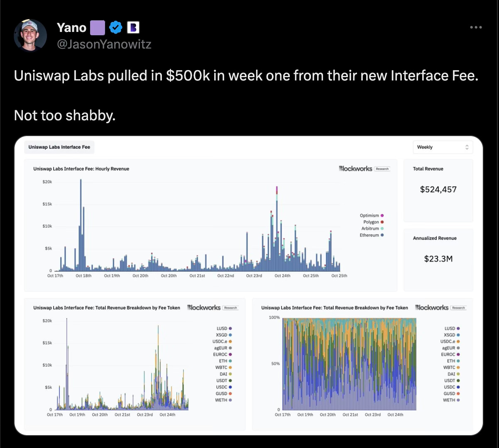Toggle LUSD in the percentage breakdown legend
Screen dimensions: 499x448
click(452, 328)
